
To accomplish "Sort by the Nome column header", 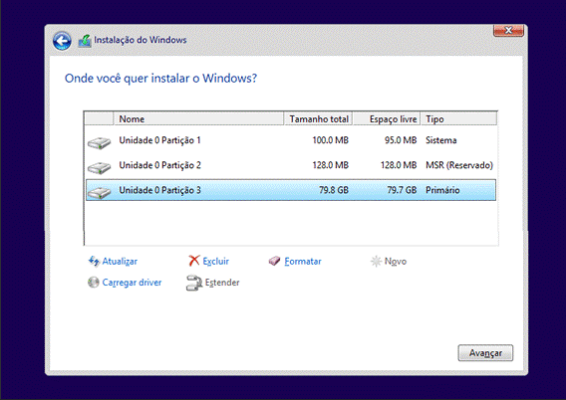I will point(199,119).
